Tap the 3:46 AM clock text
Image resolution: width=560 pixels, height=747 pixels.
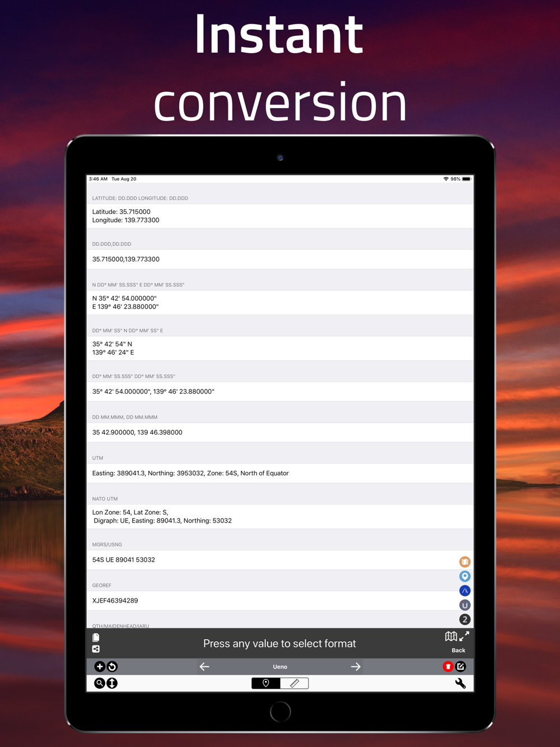point(98,179)
